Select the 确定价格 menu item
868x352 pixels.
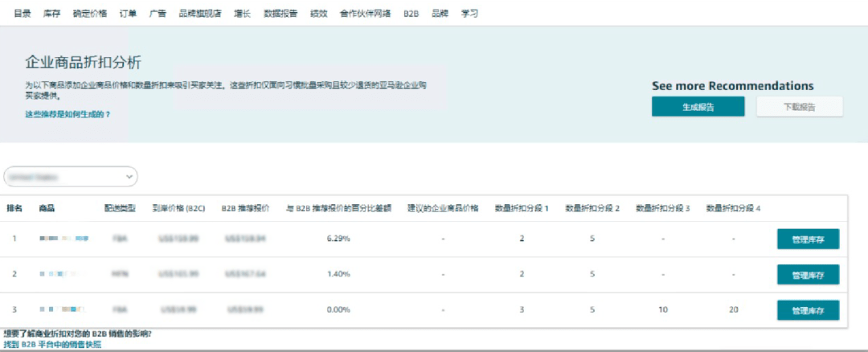coord(89,14)
